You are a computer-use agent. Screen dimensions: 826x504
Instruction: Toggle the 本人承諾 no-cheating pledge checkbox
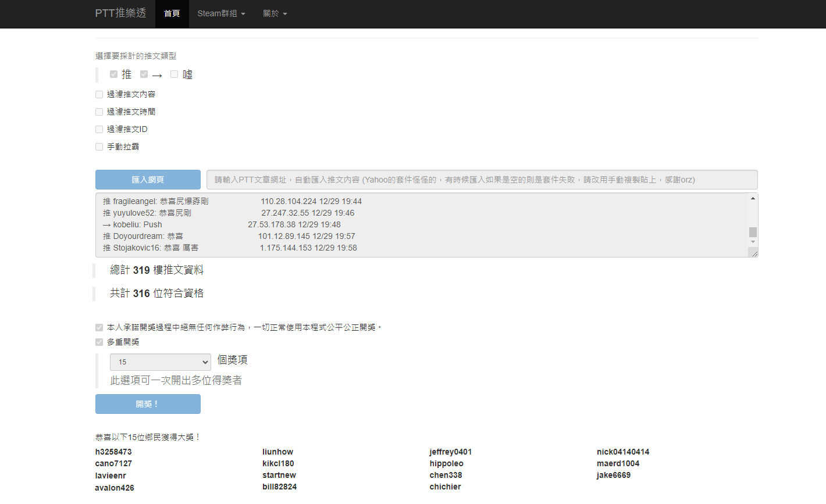coord(99,327)
